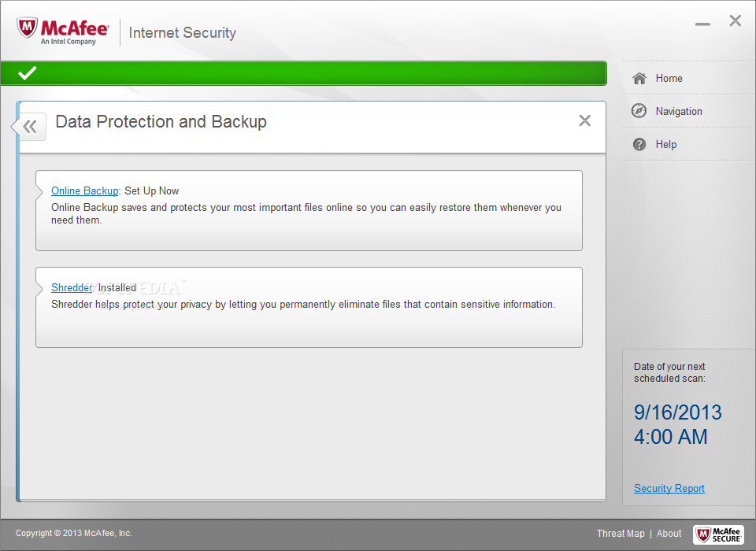Click the Navigation compass icon
756x551 pixels.
[x=639, y=111]
